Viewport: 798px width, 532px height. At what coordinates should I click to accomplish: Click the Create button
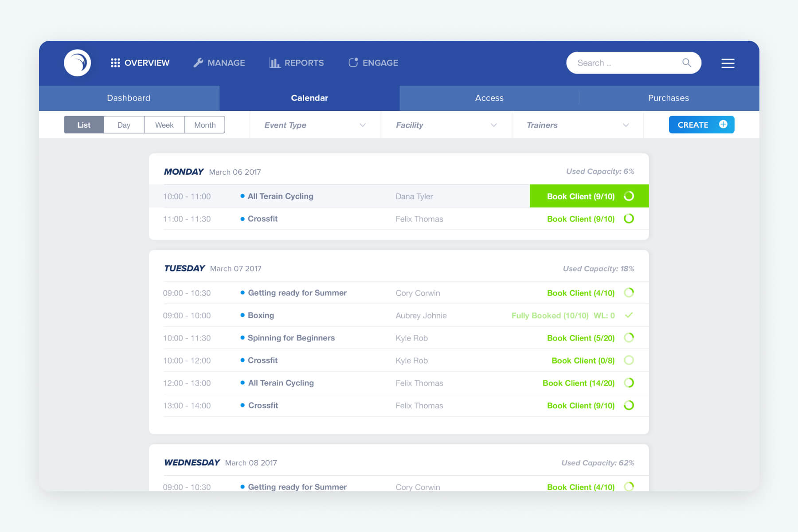pos(701,125)
